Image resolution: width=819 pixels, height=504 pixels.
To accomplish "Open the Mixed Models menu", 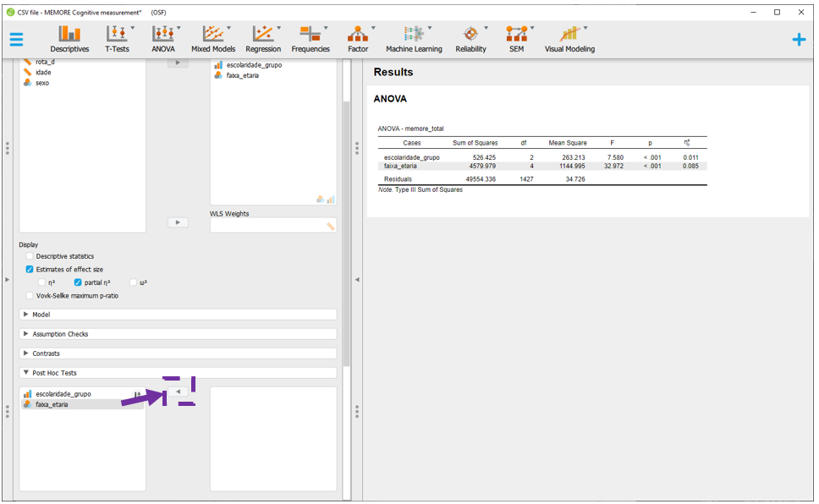I will [212, 39].
